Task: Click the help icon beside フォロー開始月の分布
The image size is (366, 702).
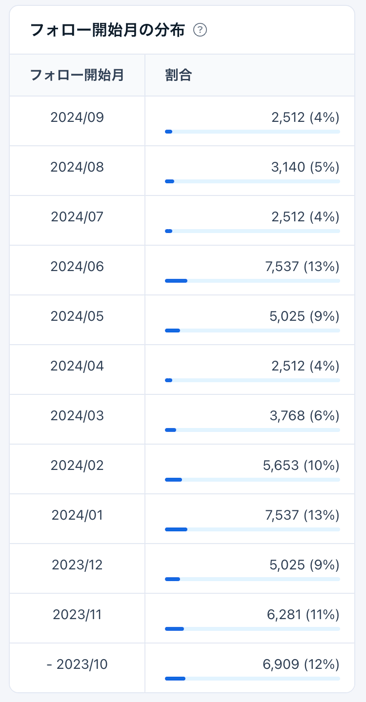Action: 200,30
